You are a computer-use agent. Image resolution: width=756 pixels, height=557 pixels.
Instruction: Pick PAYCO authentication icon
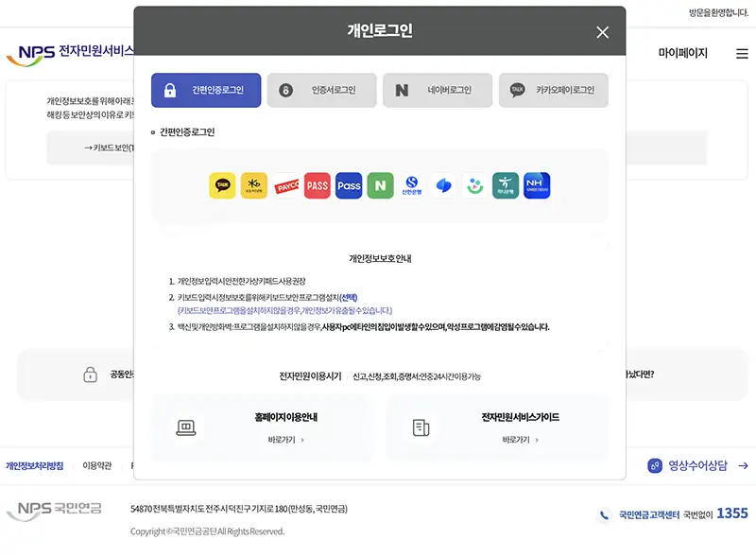click(286, 185)
